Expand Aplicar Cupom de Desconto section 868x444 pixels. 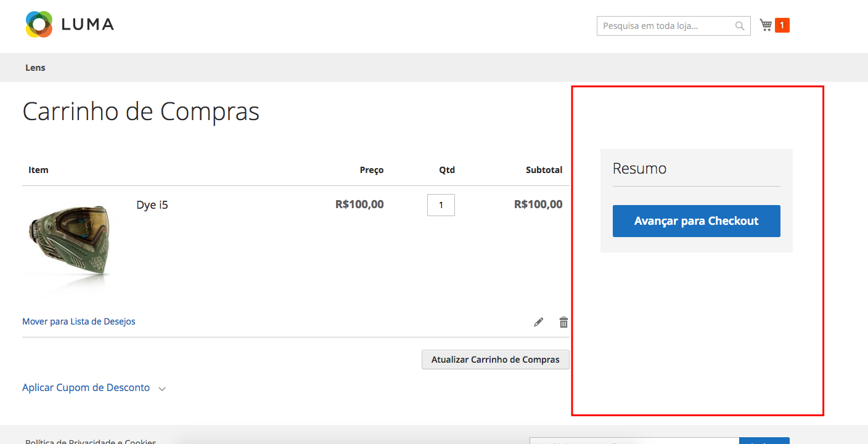pos(86,388)
